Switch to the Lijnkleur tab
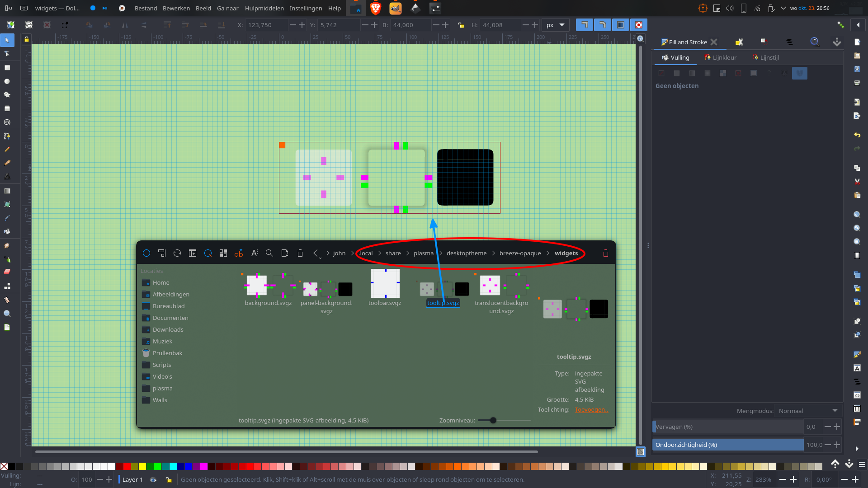Image resolution: width=868 pixels, height=488 pixels. pyautogui.click(x=721, y=57)
